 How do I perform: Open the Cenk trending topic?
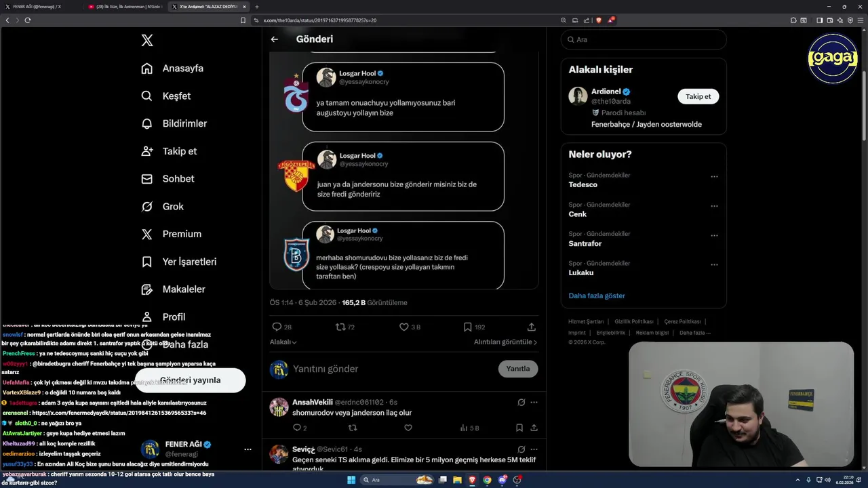[x=577, y=214]
